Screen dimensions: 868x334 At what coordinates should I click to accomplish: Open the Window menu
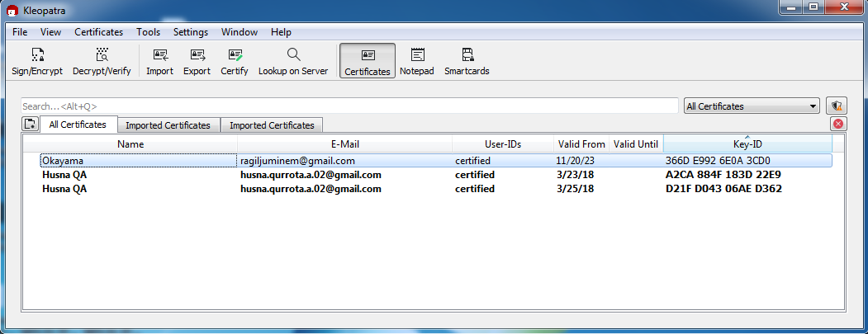240,32
